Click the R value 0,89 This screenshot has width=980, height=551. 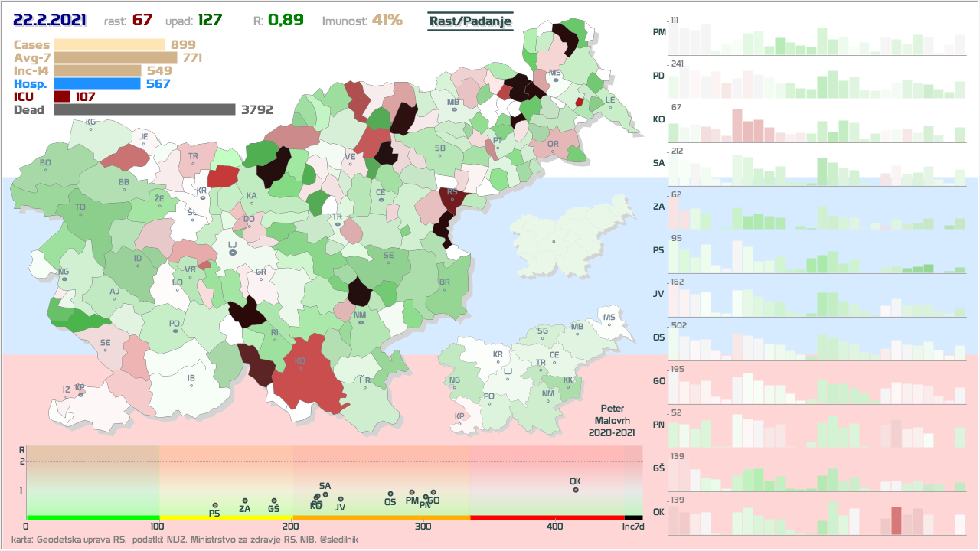pyautogui.click(x=286, y=20)
